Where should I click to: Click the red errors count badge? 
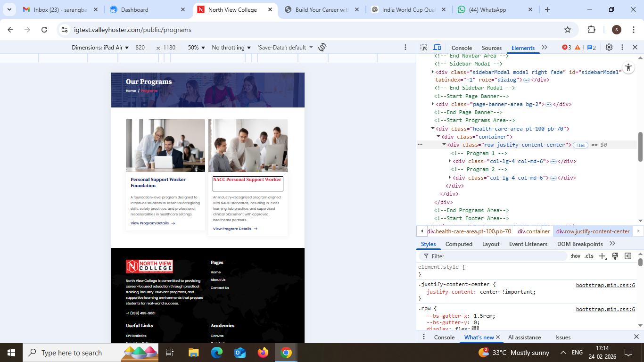tap(567, 48)
